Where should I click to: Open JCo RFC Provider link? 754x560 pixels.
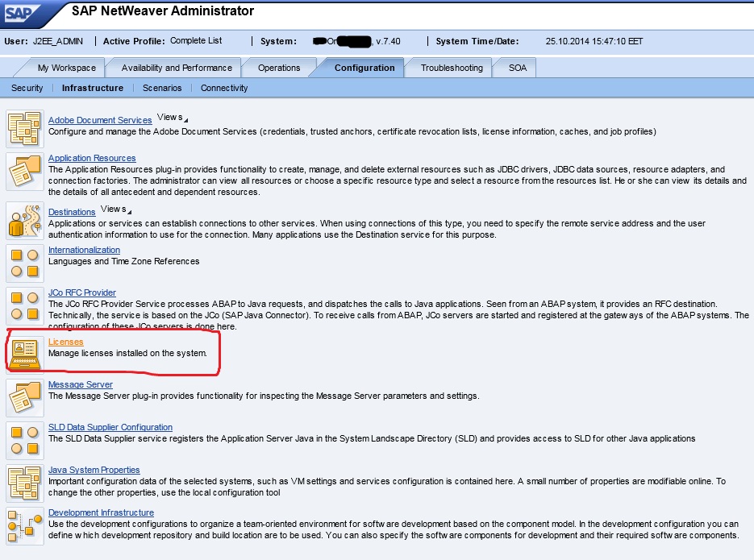coord(81,292)
